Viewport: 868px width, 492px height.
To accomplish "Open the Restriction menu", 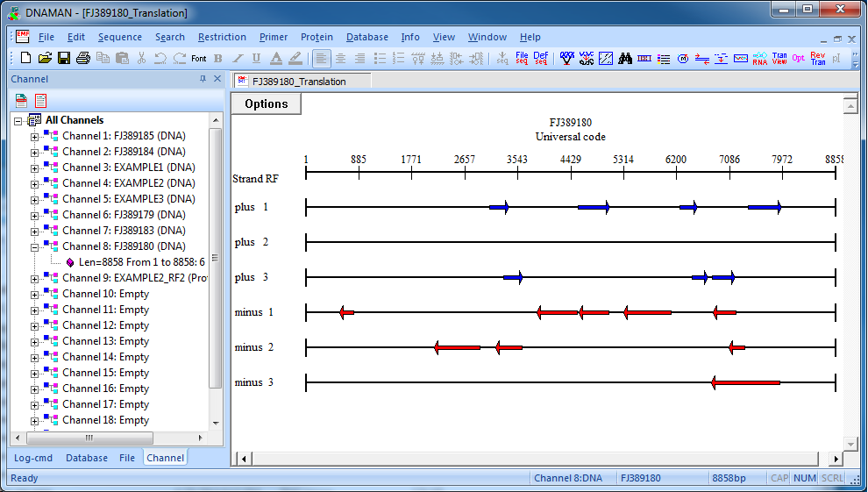I will click(222, 37).
